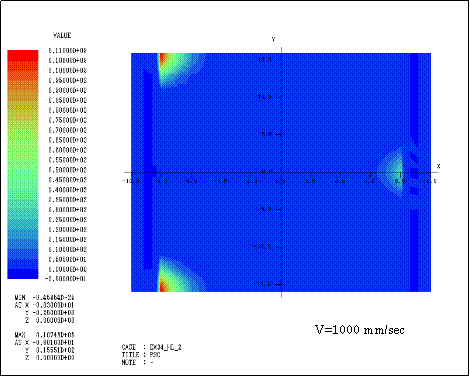The image size is (470, 377).
Task: Click the -4.0 tick on horizontal axis
Action: click(x=220, y=181)
